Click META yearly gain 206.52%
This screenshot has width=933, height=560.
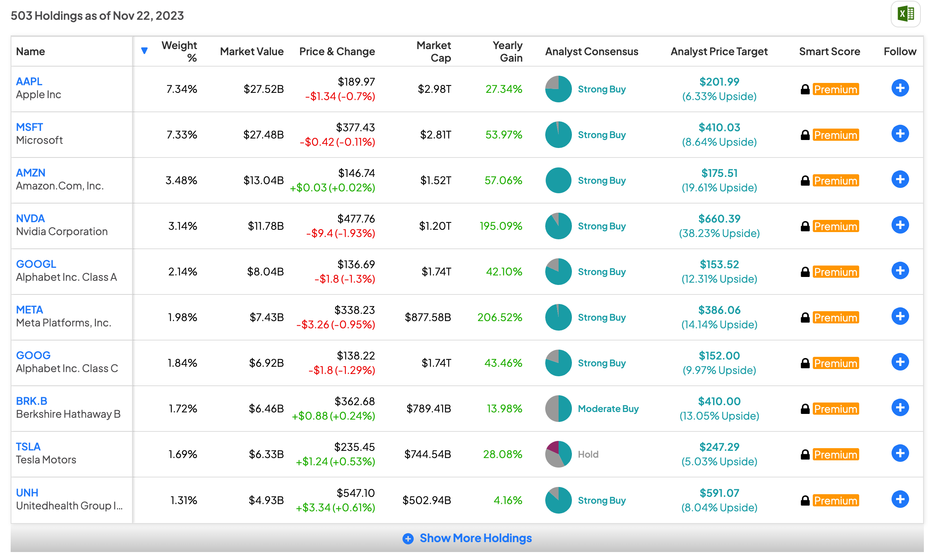500,317
